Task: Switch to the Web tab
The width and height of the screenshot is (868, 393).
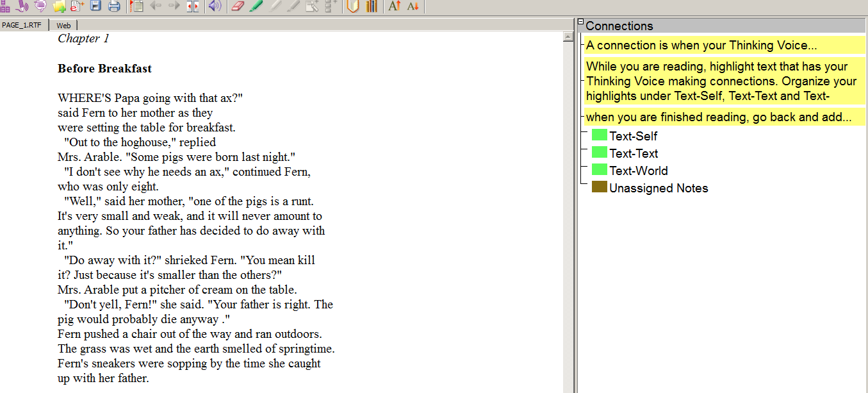Action: pos(63,25)
